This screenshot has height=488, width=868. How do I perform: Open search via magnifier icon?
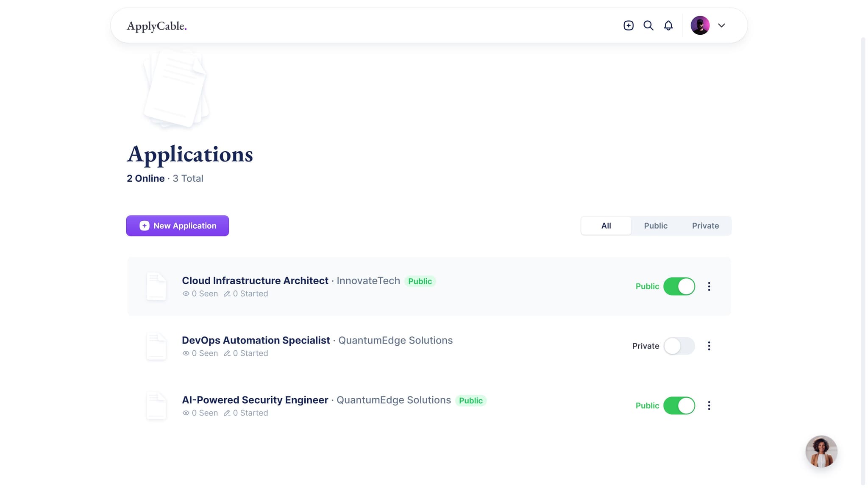[x=648, y=25]
